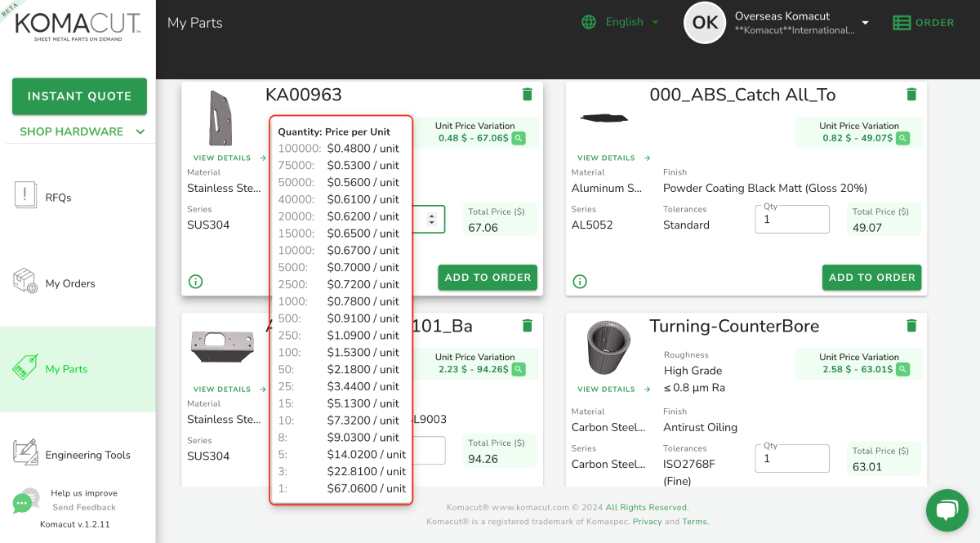Click info icon on 000_ABS_Catch card
The height and width of the screenshot is (543, 980).
point(580,282)
